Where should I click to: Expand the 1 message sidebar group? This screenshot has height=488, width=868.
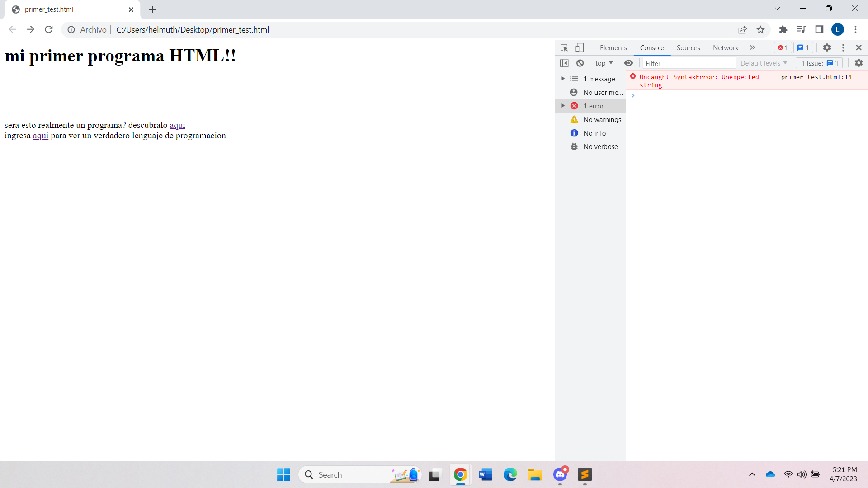[x=563, y=79]
